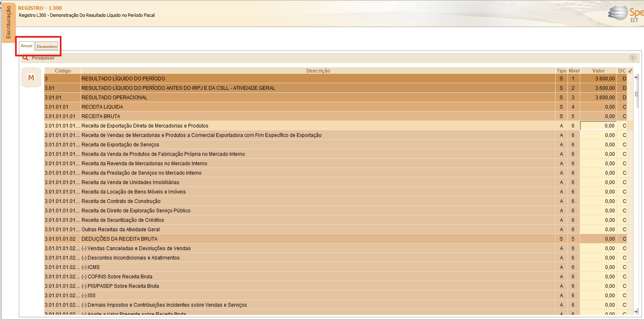Select row Receita de Securitização de Créditos
Screen dimensions: 644x321
pyautogui.click(x=338, y=220)
